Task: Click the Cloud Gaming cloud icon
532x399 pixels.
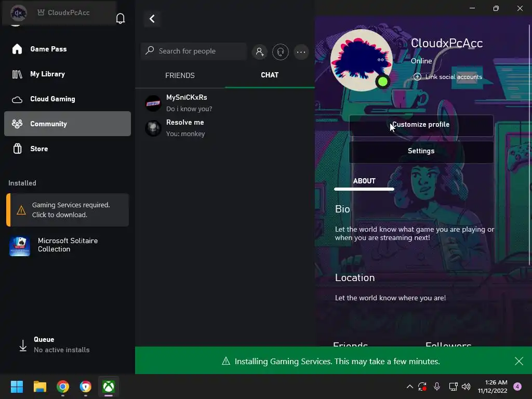Action: 17,99
